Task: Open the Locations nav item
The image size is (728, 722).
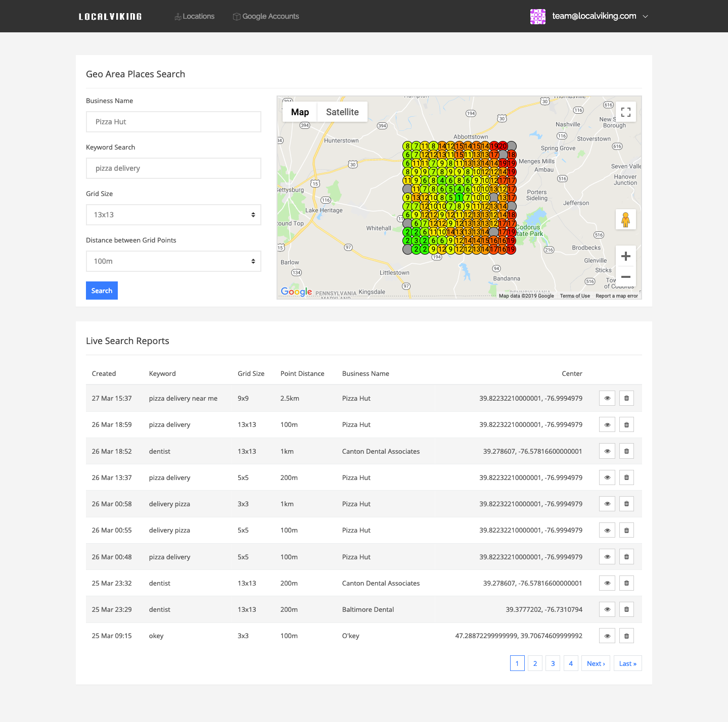Action: (195, 16)
